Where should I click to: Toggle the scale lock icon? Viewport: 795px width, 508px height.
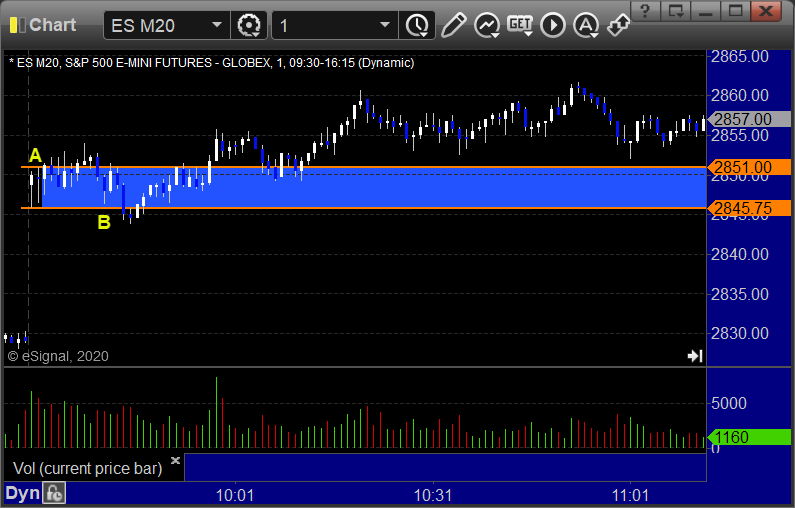coord(54,493)
